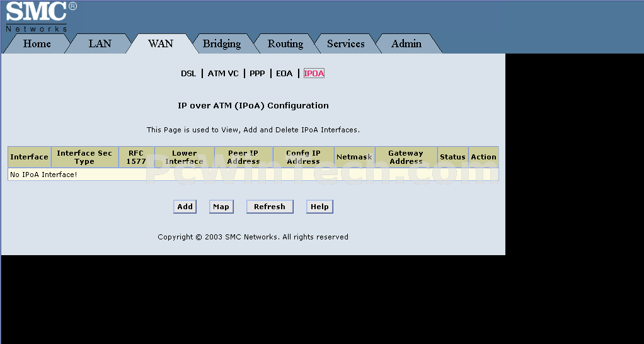Click the Interface column header

(x=30, y=157)
